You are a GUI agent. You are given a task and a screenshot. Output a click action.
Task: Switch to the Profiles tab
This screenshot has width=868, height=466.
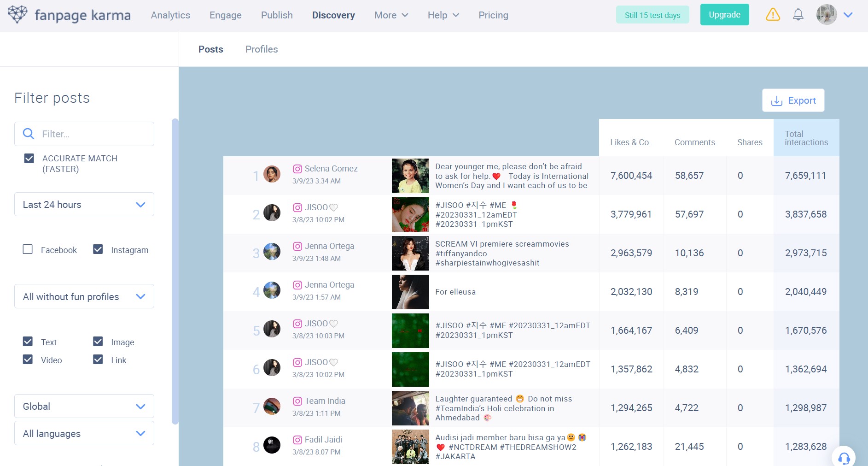coord(262,49)
